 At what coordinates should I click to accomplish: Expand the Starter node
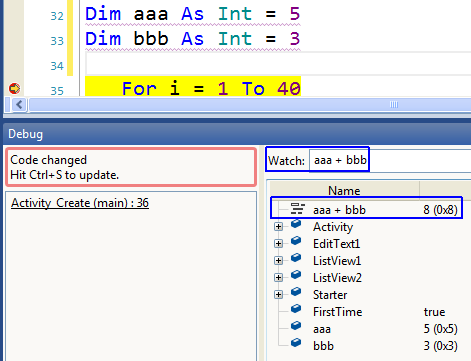point(278,295)
